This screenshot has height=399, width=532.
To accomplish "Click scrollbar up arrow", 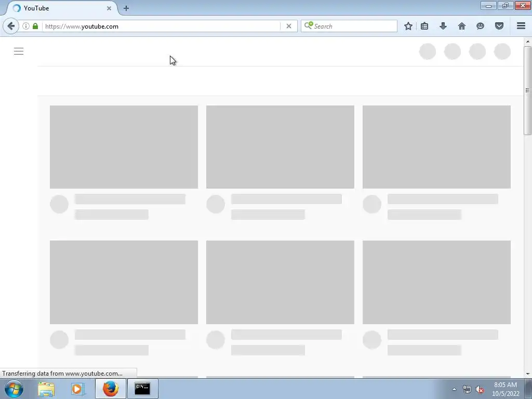I will [x=527, y=42].
